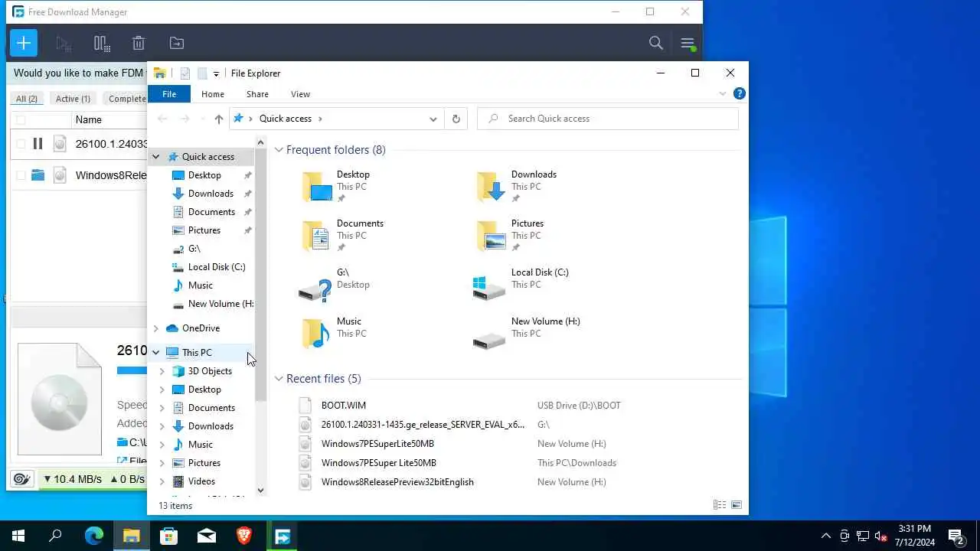Click the Search Quick access input field

(608, 119)
